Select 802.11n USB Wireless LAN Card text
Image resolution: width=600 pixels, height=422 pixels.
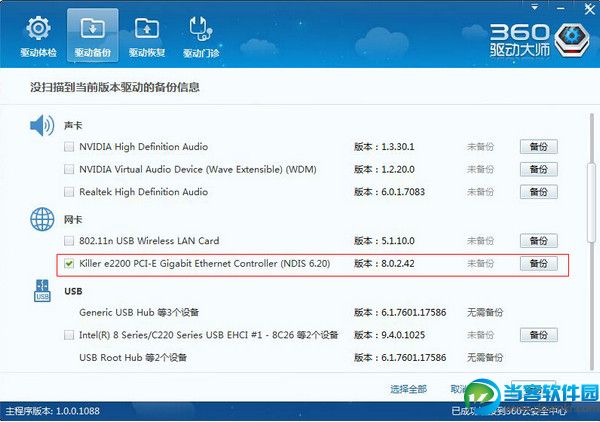coord(149,241)
